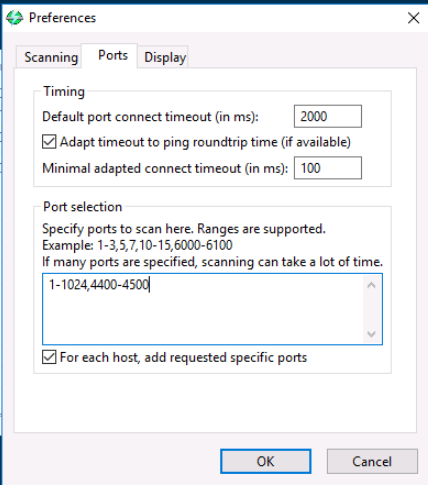Click the application icon in the title bar
This screenshot has width=428, height=485.
pyautogui.click(x=14, y=18)
